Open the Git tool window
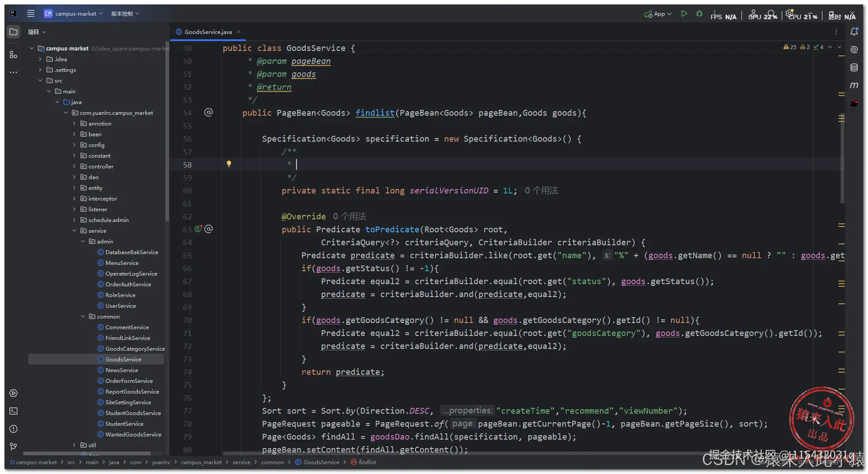 13,446
